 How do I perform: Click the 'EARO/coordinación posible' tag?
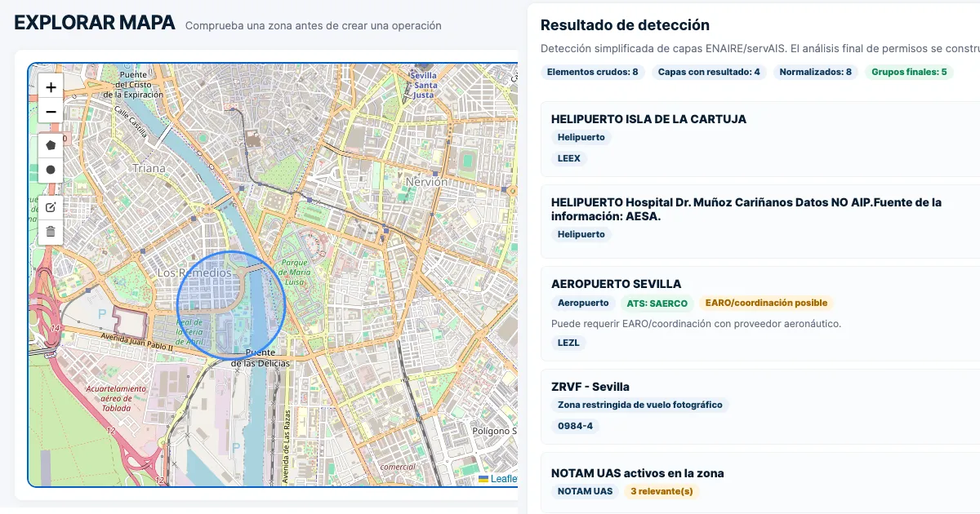click(766, 303)
